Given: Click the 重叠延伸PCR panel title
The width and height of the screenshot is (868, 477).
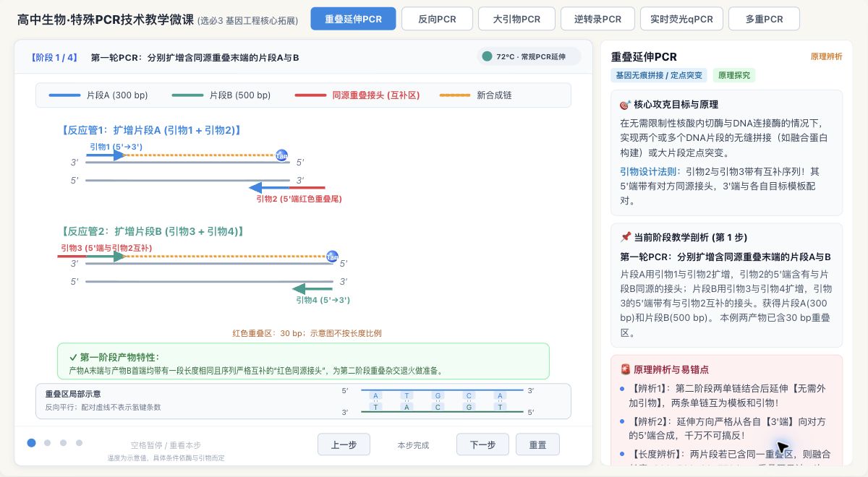Looking at the screenshot, I should [644, 56].
